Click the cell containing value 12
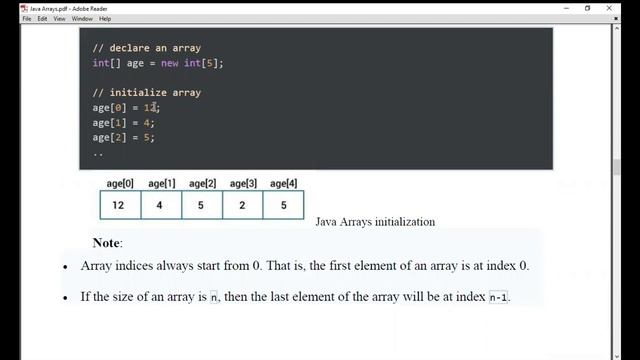Viewport: 640px width, 360px height. tap(120, 205)
